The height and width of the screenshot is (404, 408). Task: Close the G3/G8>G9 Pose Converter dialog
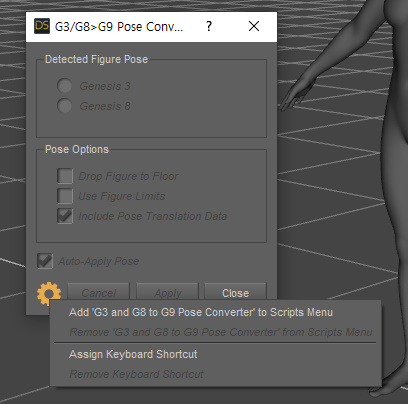tap(254, 26)
